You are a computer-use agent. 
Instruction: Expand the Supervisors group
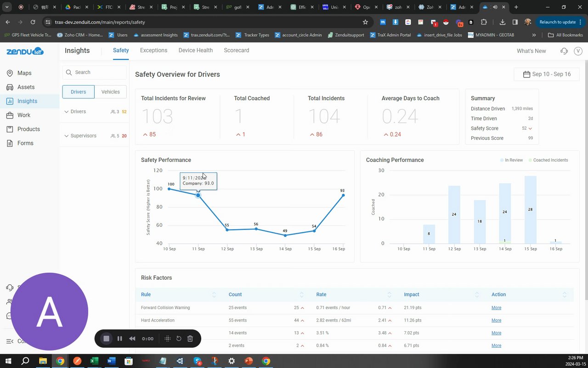[67, 136]
